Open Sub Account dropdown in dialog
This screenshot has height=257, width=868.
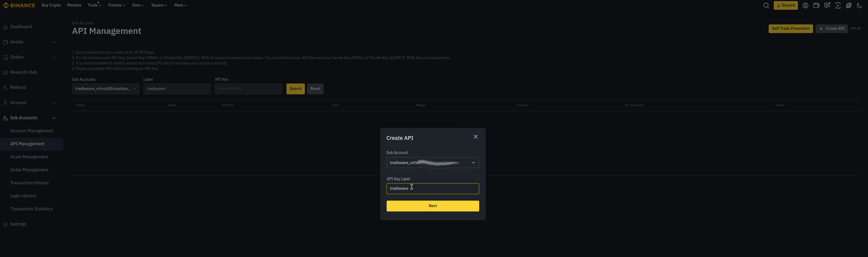(x=433, y=163)
